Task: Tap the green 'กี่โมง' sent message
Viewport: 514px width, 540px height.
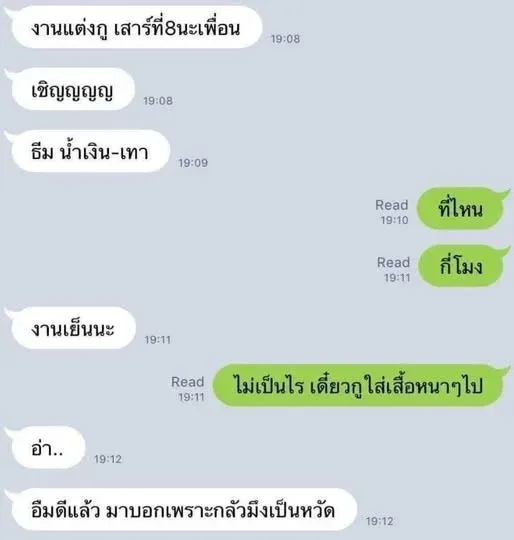Action: tap(461, 266)
